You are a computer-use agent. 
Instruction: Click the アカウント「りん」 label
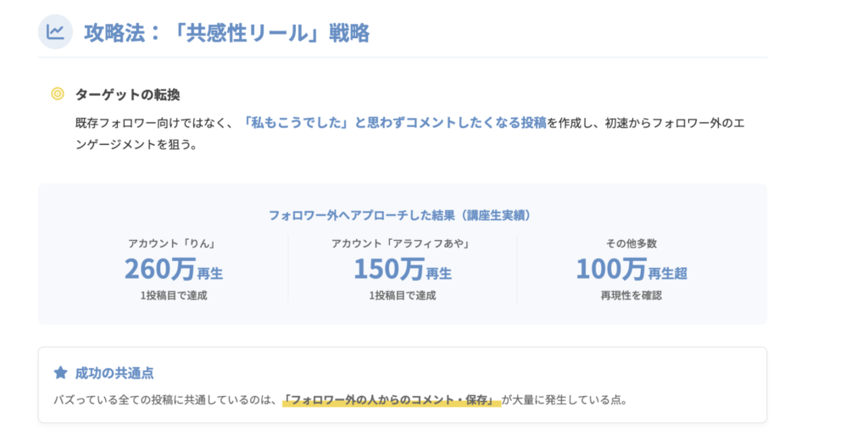tap(173, 243)
